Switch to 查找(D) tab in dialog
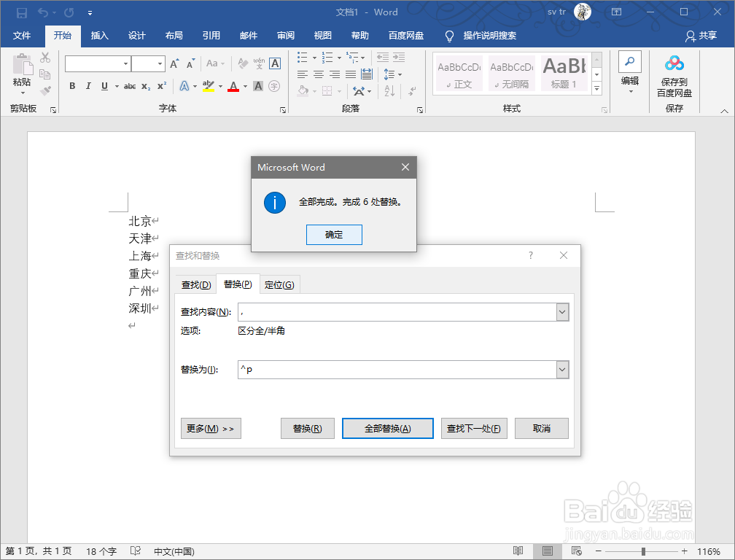Image resolution: width=735 pixels, height=560 pixels. pyautogui.click(x=196, y=285)
